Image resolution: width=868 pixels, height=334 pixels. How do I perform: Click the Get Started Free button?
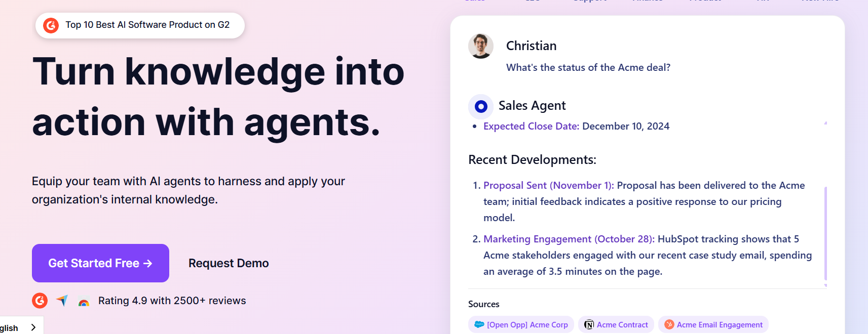tap(100, 263)
